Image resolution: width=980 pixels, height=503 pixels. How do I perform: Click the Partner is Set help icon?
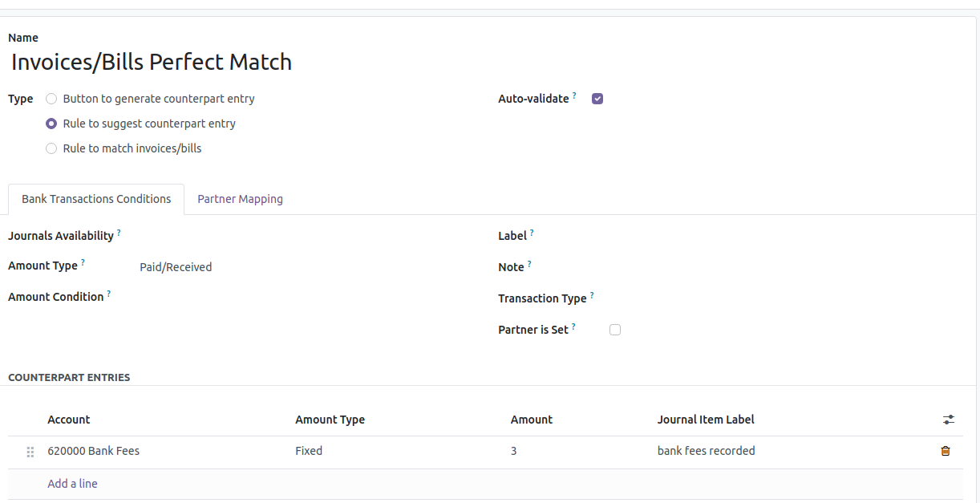click(x=573, y=327)
